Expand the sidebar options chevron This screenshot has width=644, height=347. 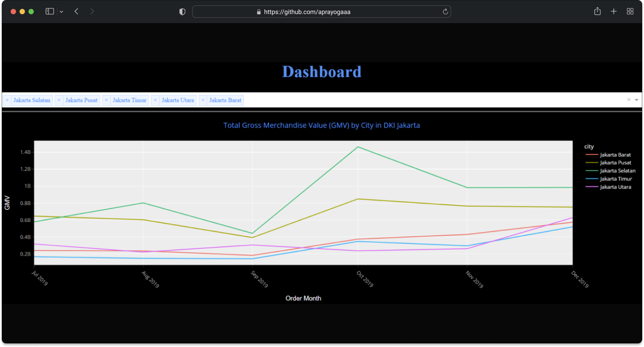click(x=61, y=11)
